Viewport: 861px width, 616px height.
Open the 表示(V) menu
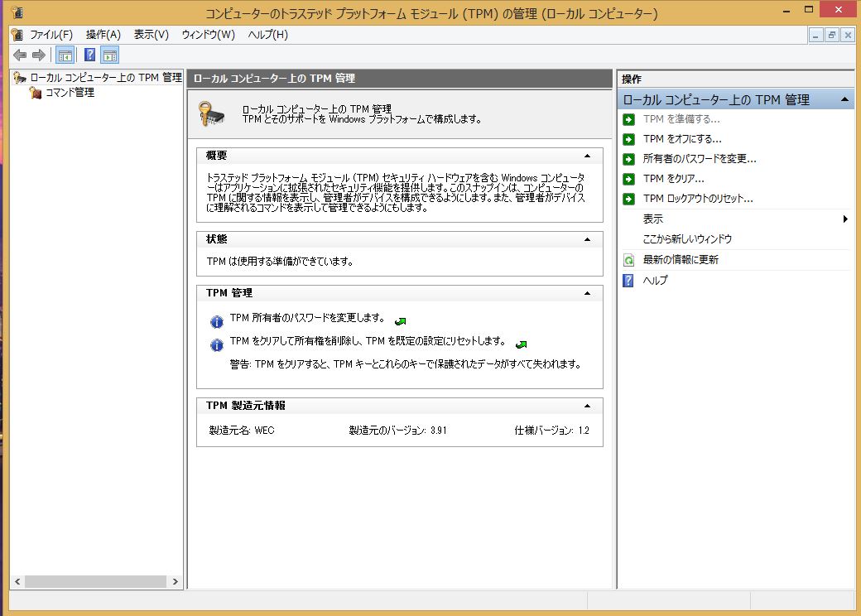(x=151, y=35)
